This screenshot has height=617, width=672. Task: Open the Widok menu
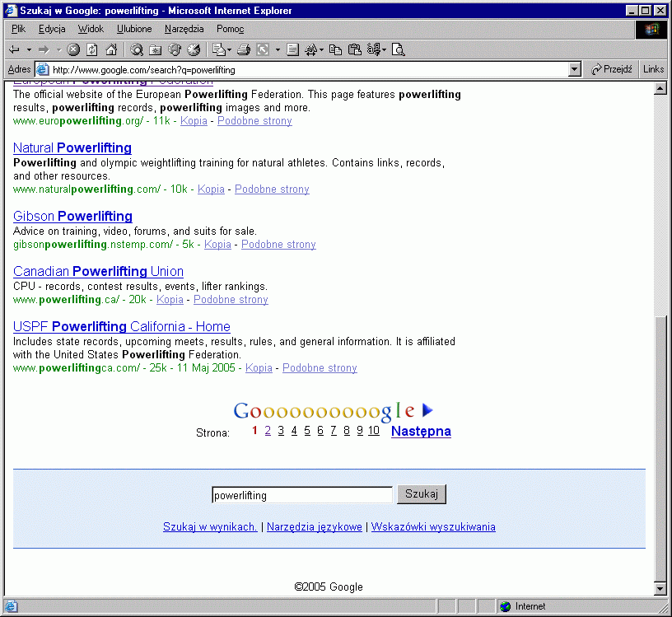pos(91,29)
